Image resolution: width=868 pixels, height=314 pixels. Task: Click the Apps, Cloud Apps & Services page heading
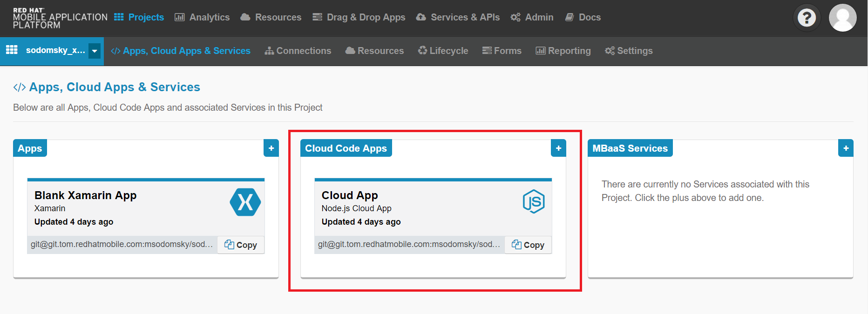click(x=107, y=87)
